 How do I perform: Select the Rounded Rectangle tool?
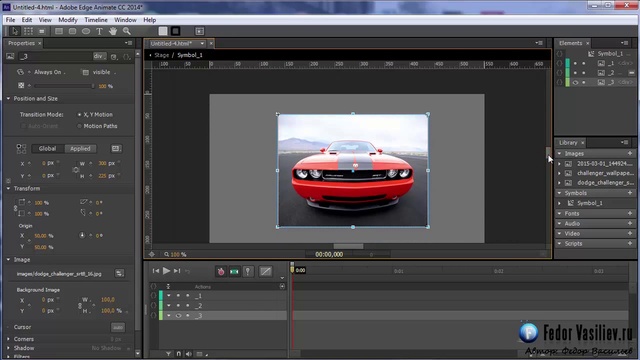(72, 31)
